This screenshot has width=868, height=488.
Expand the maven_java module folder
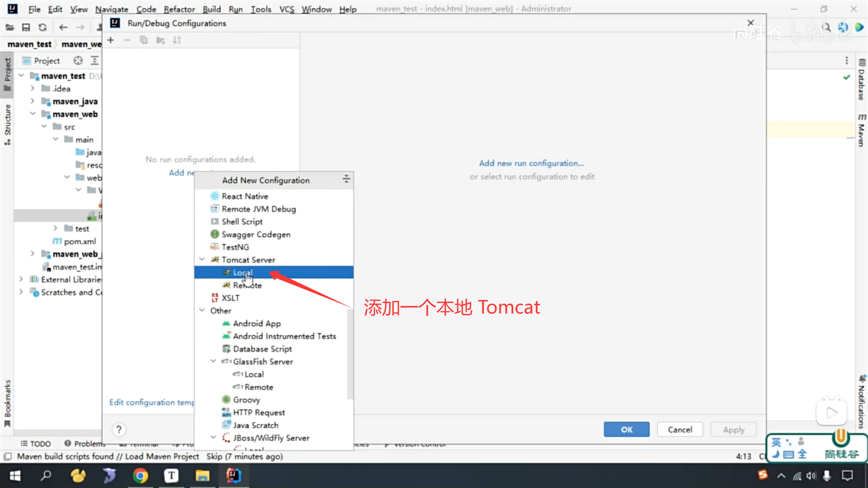[x=33, y=101]
